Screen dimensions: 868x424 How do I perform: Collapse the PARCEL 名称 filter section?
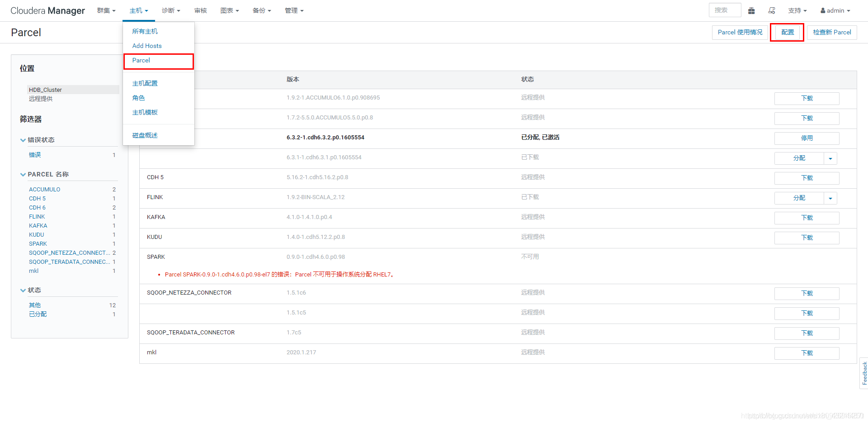tap(44, 174)
